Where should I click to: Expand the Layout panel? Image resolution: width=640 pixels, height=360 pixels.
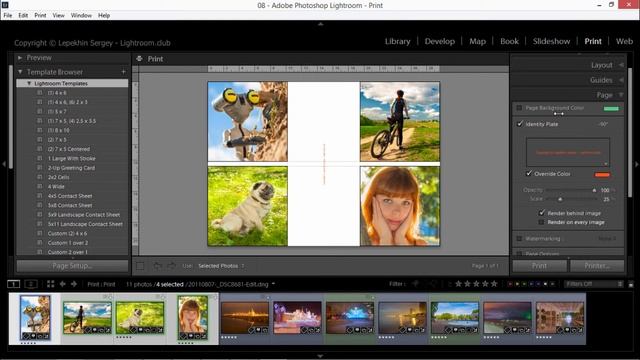coord(621,65)
